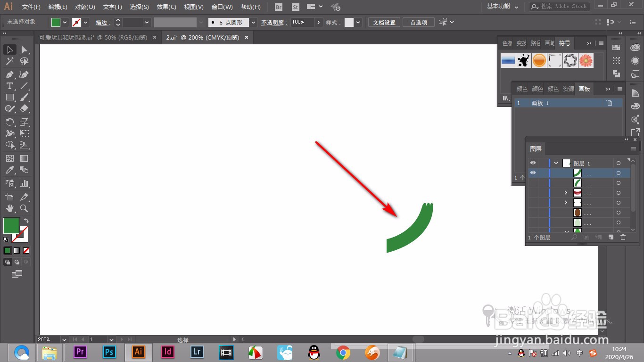Show the hidden brown oval sublayer
The height and width of the screenshot is (362, 644).
(x=533, y=213)
